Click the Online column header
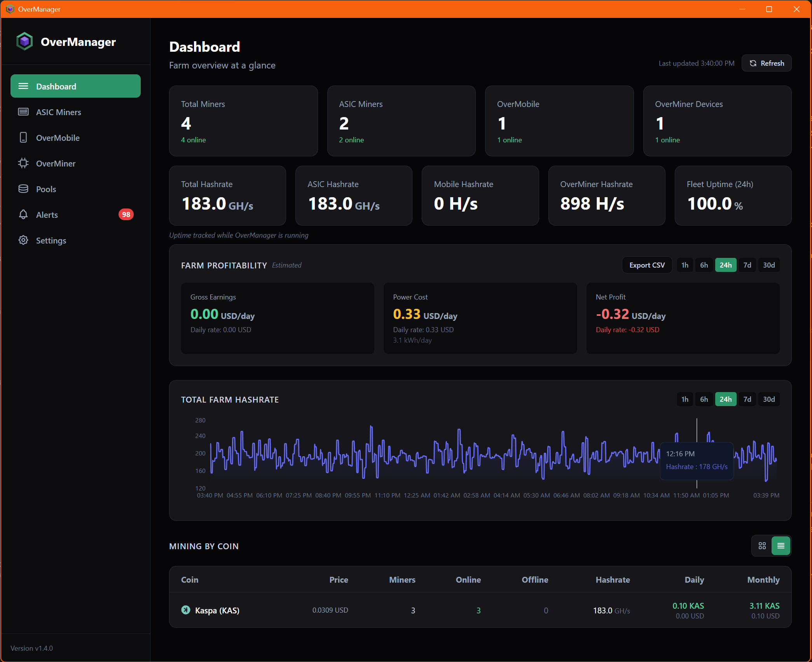 coord(468,580)
